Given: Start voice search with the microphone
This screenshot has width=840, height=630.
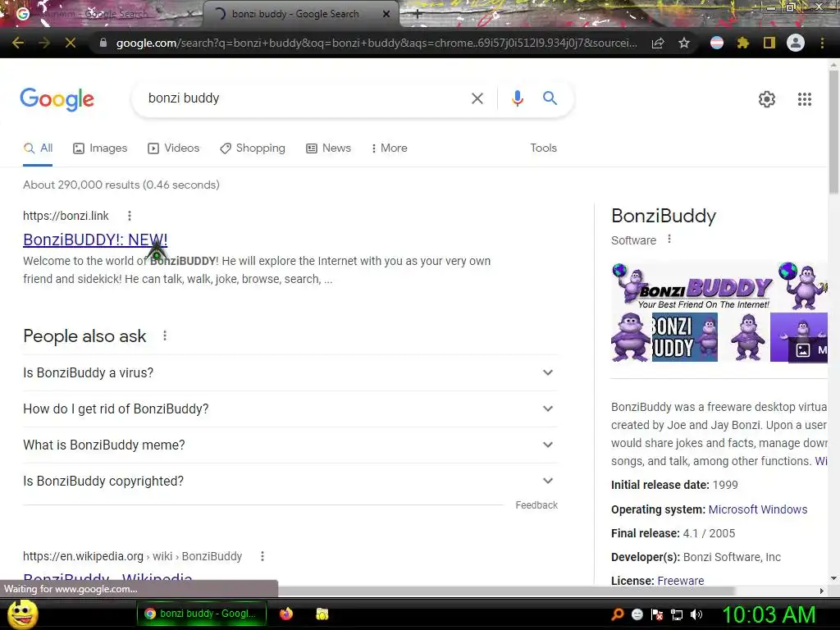Looking at the screenshot, I should (x=517, y=98).
